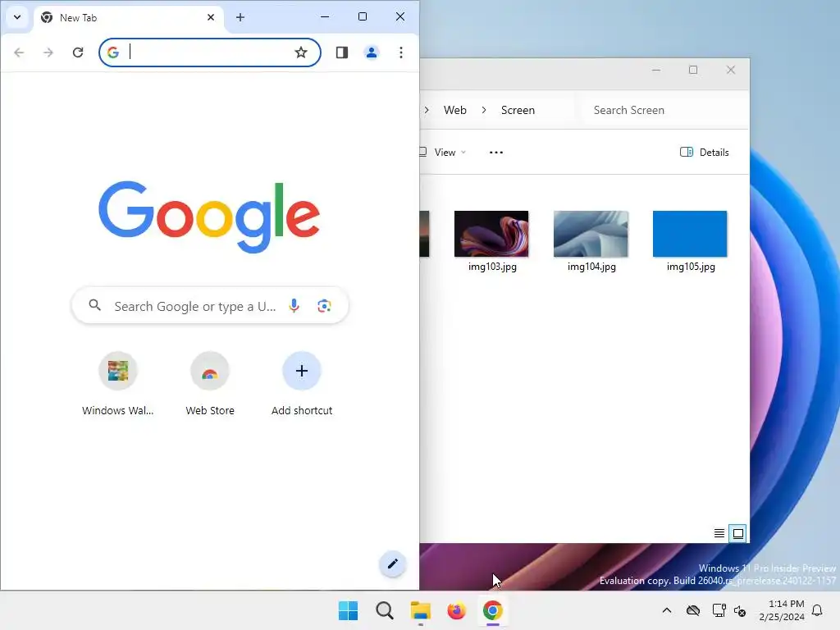Viewport: 840px width, 630px height.
Task: Open Windows Wallpaper shortcut
Action: click(x=118, y=384)
